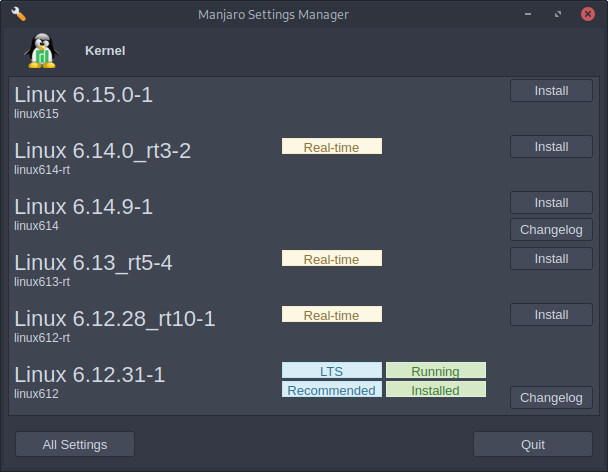Open Changelog for Linux 6.12.31-1
The width and height of the screenshot is (608, 472).
tap(551, 398)
